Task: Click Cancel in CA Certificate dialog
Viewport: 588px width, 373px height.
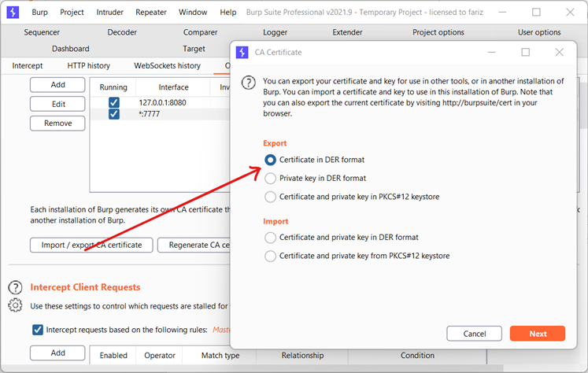Action: pyautogui.click(x=475, y=334)
